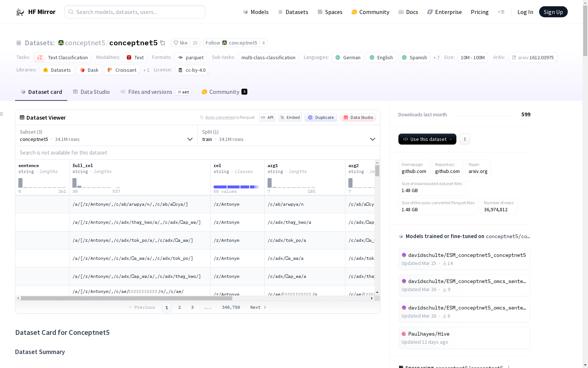This screenshot has height=368, width=588.
Task: Open the Use this dataset dropdown
Action: [x=427, y=139]
